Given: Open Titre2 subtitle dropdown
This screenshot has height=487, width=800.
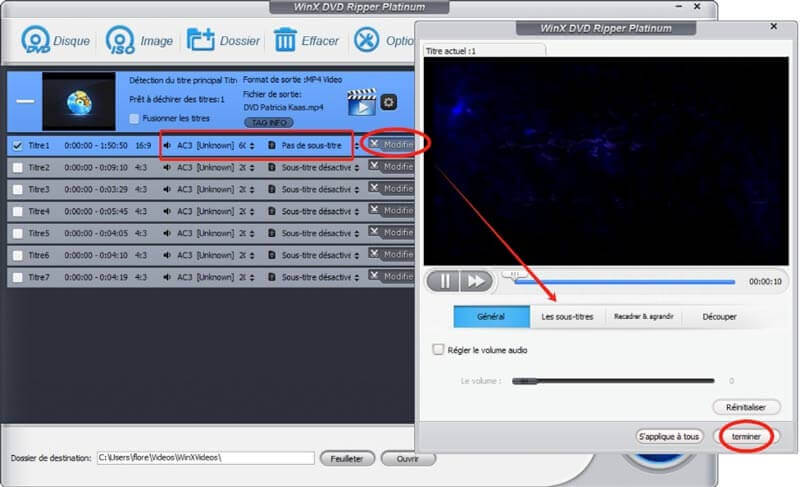Looking at the screenshot, I should (356, 168).
